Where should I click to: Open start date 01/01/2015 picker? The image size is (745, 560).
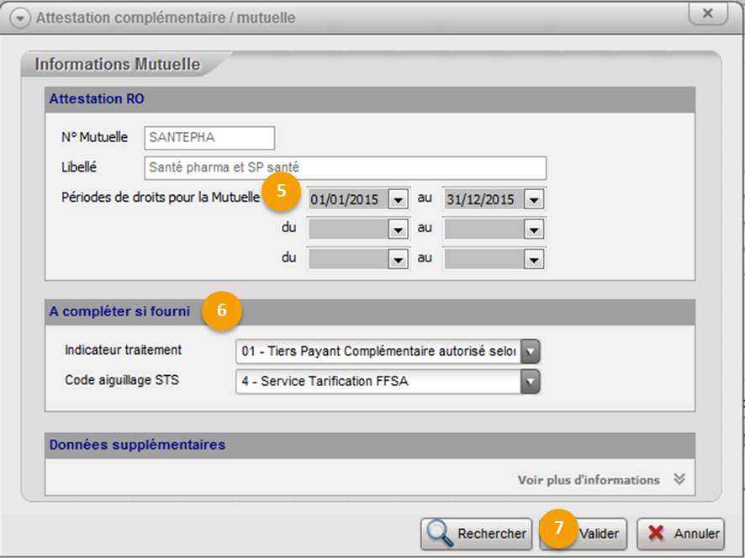tap(398, 200)
